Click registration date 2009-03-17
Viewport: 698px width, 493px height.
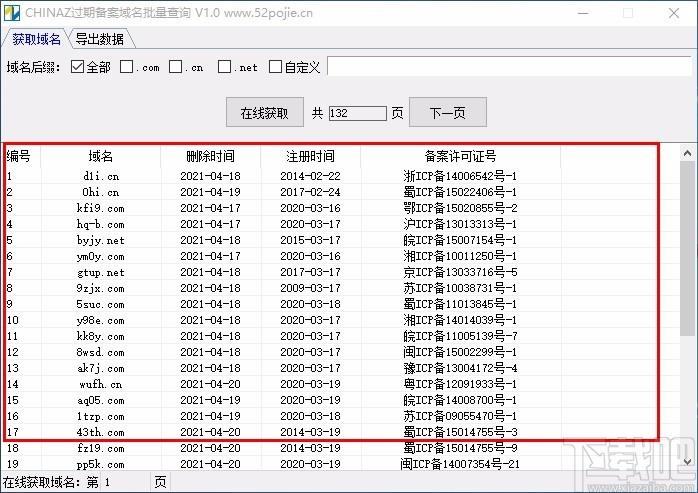tap(310, 289)
